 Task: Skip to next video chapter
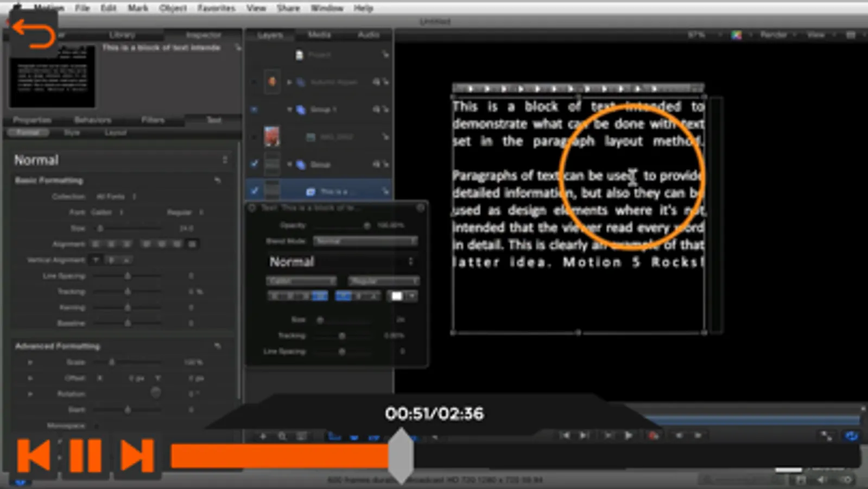pos(137,455)
